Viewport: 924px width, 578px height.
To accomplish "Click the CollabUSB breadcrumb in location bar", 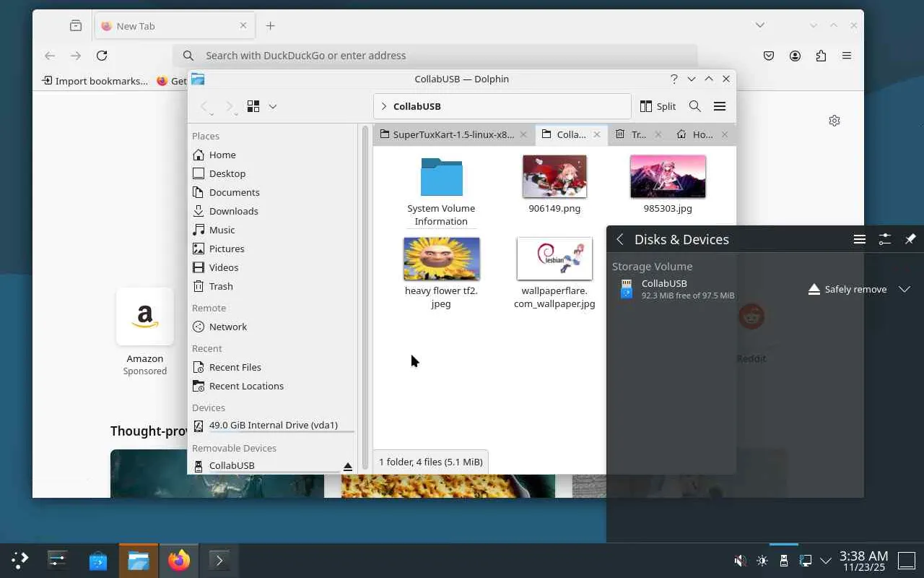I will 417,106.
